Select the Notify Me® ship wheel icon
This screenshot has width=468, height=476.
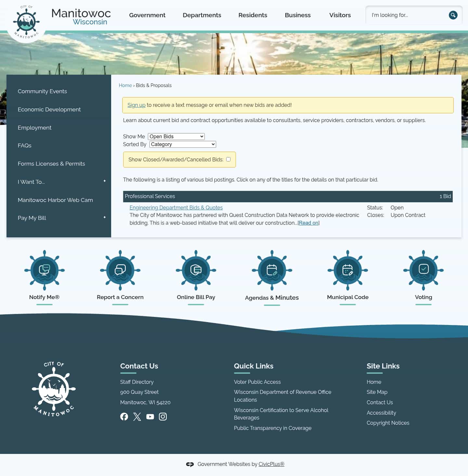(x=44, y=270)
